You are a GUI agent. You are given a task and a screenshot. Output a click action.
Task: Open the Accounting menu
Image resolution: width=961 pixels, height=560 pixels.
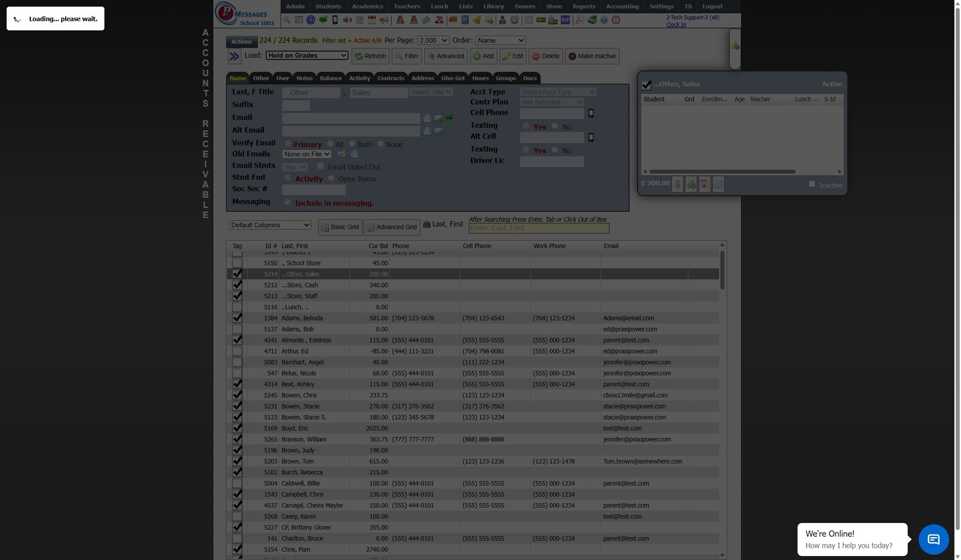click(x=622, y=7)
